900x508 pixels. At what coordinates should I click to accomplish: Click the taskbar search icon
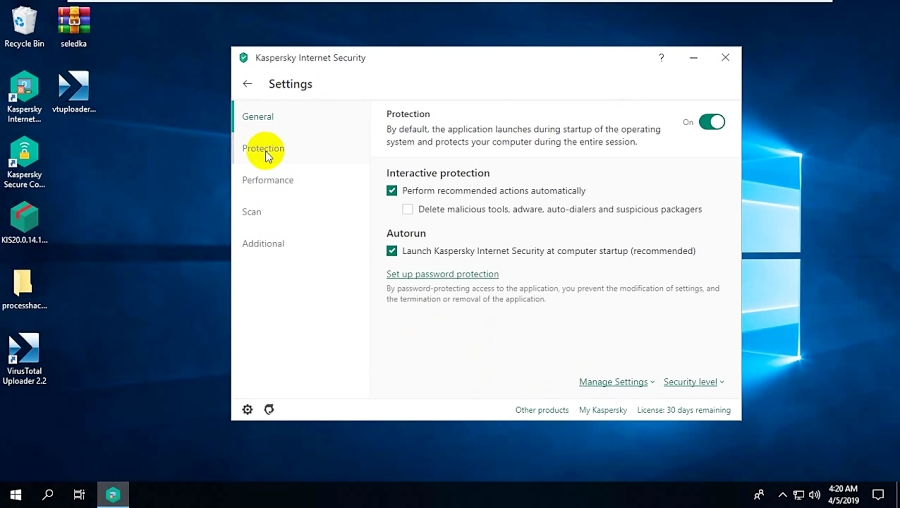48,494
